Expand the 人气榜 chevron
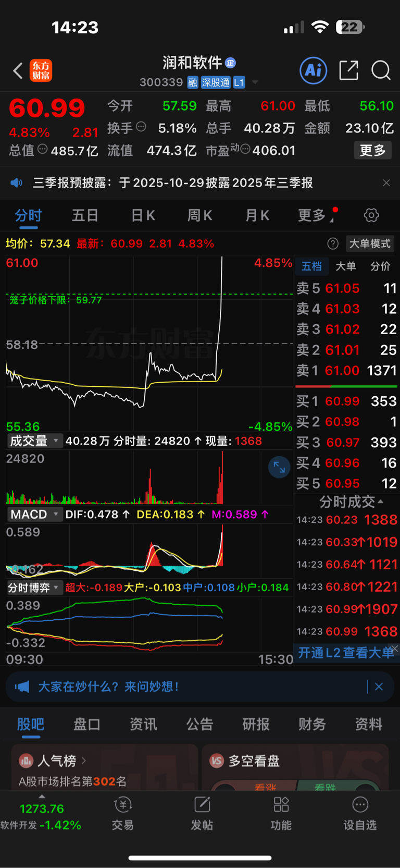This screenshot has width=400, height=868. pos(84,761)
